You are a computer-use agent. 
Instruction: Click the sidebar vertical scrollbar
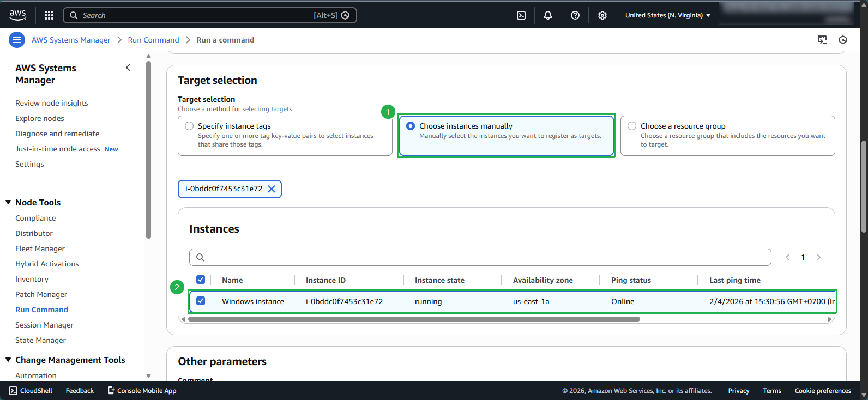coord(149,150)
